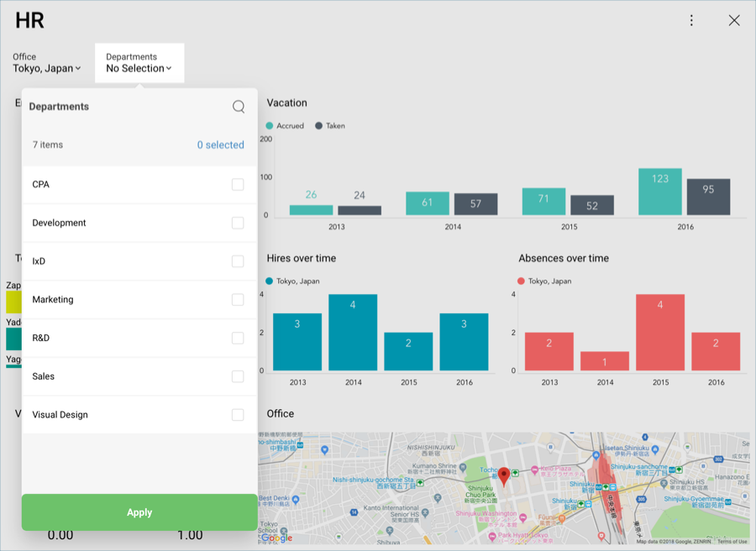Click the Accrued legend dot in Vacation

(x=270, y=126)
